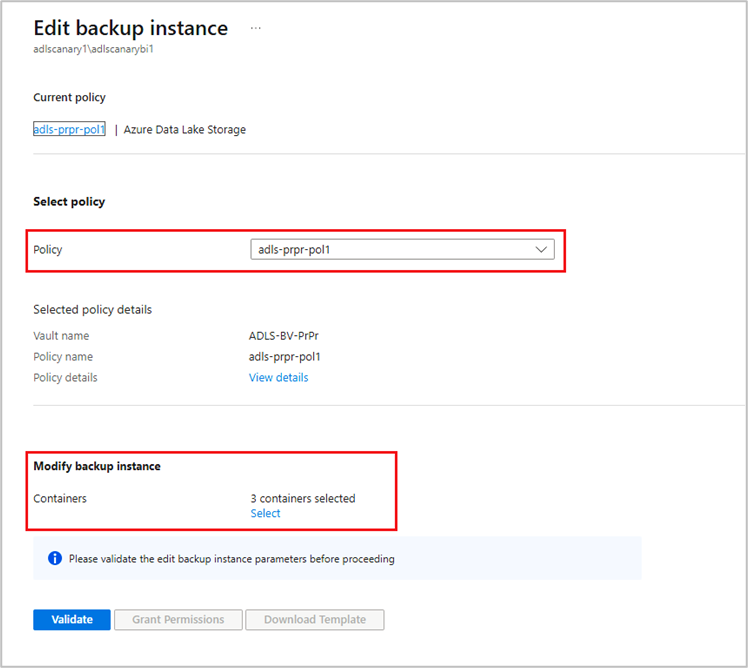Viewport: 748px width, 668px height.
Task: Click the blue info icon in validation notice
Action: [x=55, y=558]
